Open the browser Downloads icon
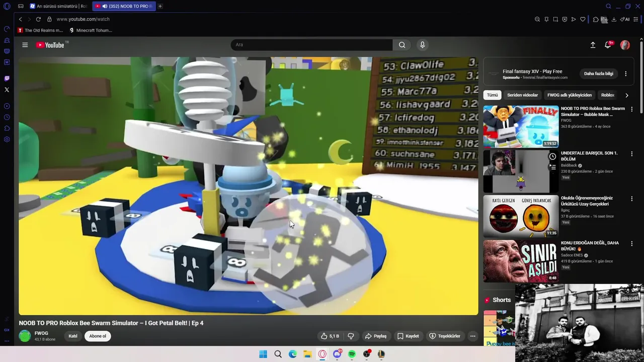Viewport: 644px width, 362px height. [x=614, y=19]
